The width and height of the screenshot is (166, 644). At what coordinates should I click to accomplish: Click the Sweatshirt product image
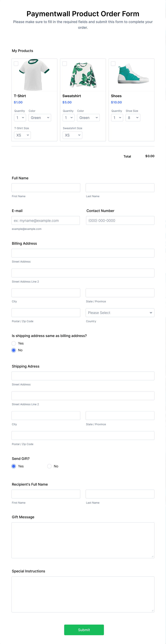(x=83, y=75)
